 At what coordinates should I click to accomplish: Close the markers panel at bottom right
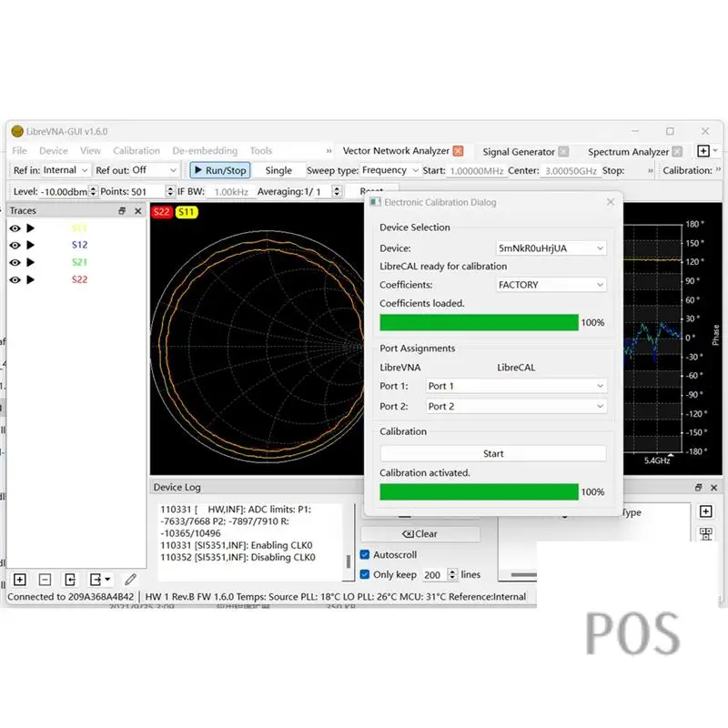pos(714,488)
